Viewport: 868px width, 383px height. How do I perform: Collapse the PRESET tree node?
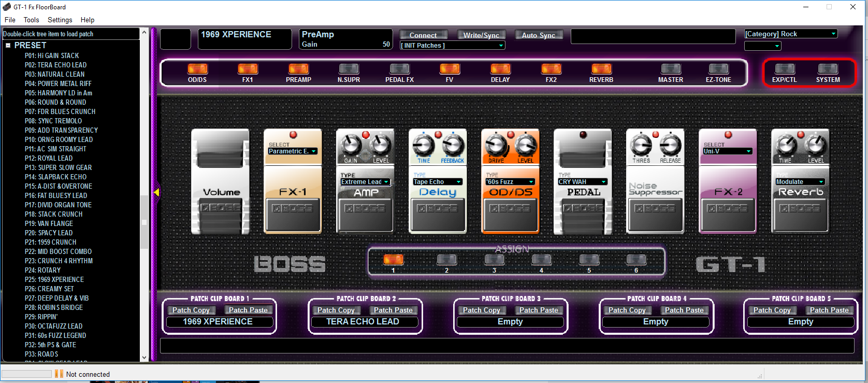click(x=8, y=45)
